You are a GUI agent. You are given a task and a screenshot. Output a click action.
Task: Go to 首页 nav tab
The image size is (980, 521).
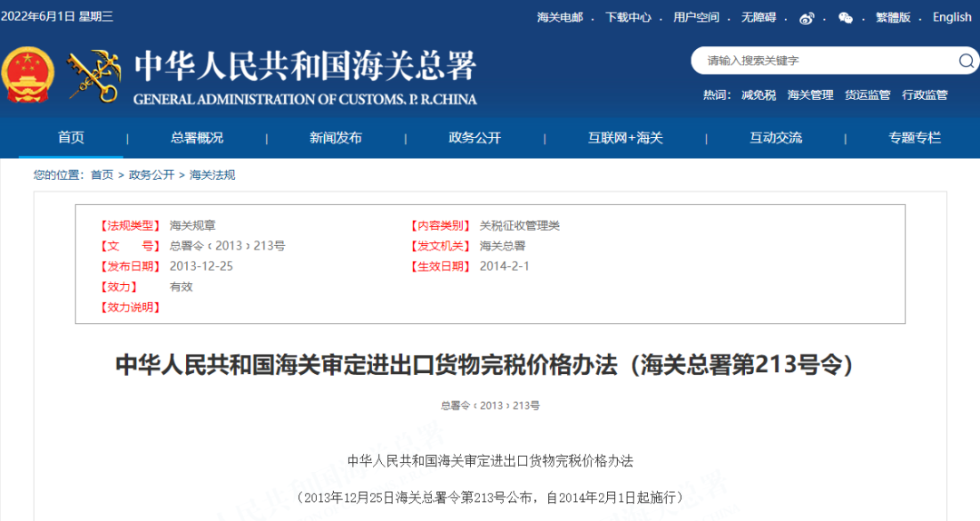pos(72,138)
